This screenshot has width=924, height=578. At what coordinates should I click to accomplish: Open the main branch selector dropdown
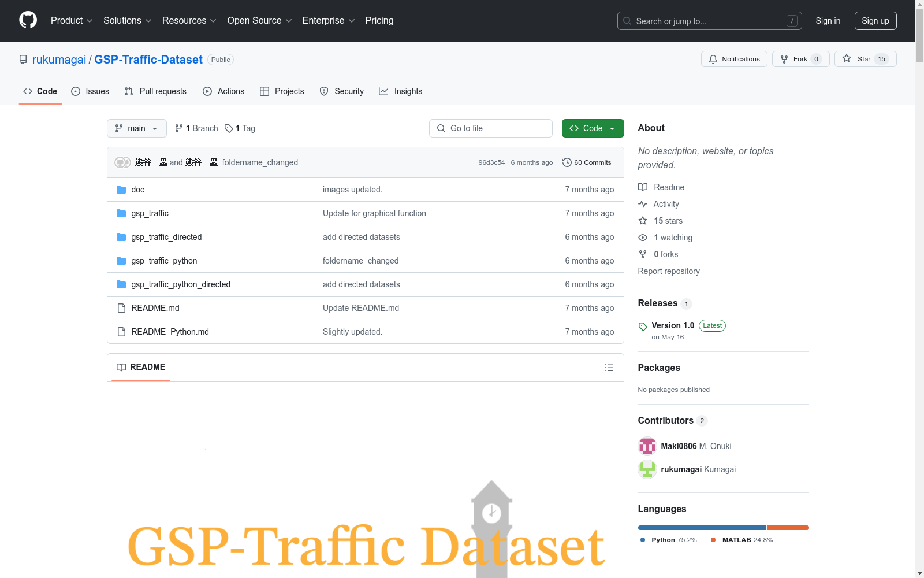point(137,128)
